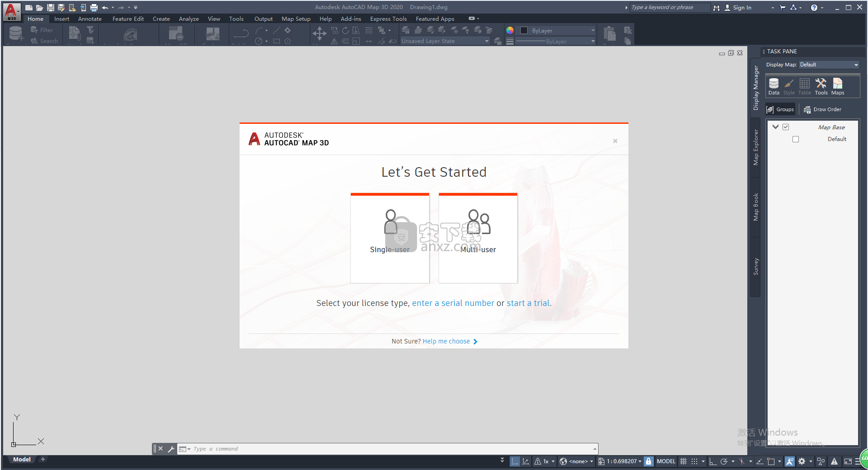Click the Open file folder icon
The height and width of the screenshot is (470, 868).
pyautogui.click(x=39, y=8)
